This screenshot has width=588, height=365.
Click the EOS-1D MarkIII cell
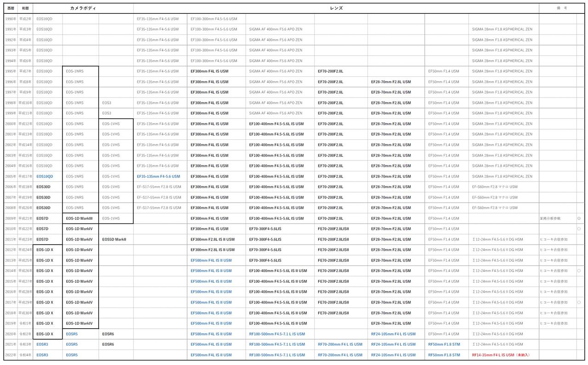click(x=79, y=219)
